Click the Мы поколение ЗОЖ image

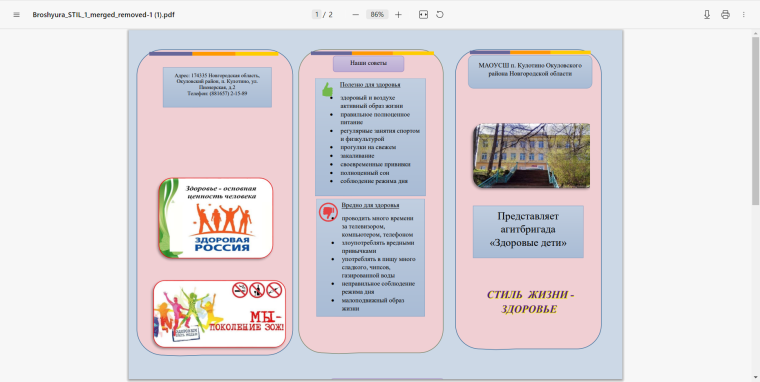[219, 314]
